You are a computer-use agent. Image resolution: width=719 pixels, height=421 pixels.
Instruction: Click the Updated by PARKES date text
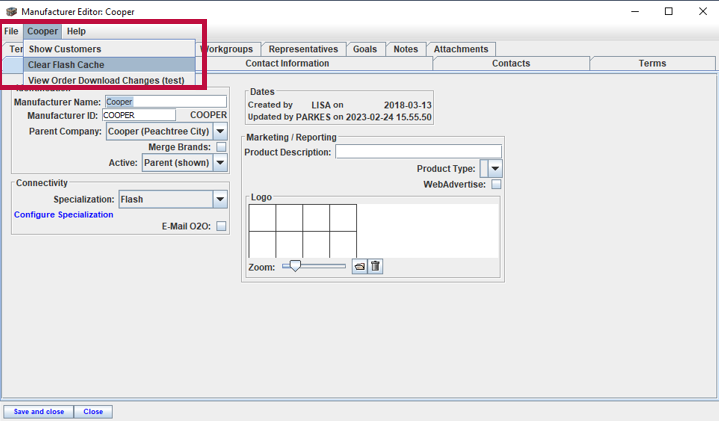339,117
